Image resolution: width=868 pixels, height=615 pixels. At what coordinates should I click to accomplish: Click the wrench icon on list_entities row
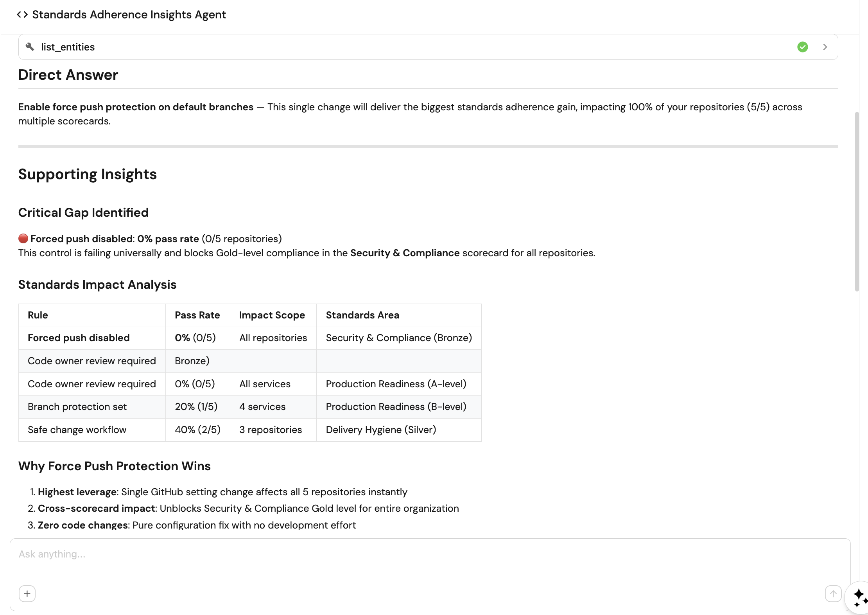30,47
